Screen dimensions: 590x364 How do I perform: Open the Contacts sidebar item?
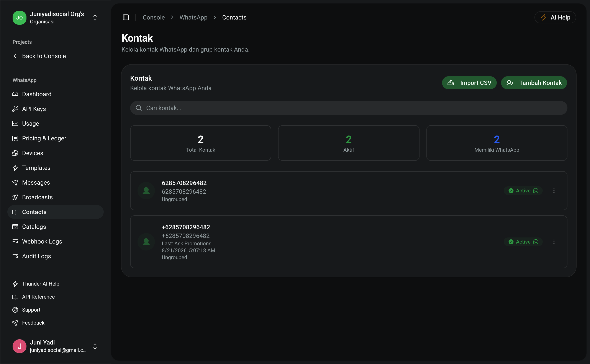pyautogui.click(x=56, y=212)
